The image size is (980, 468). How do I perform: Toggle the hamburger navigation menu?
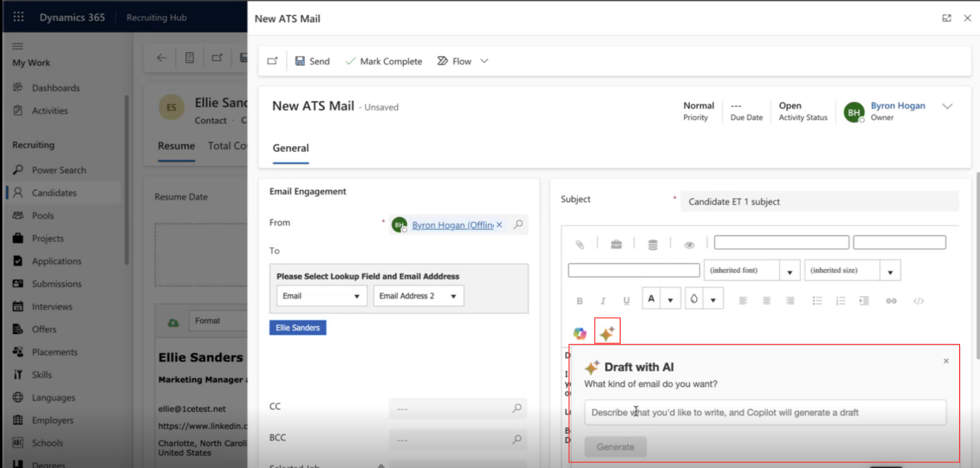[18, 46]
